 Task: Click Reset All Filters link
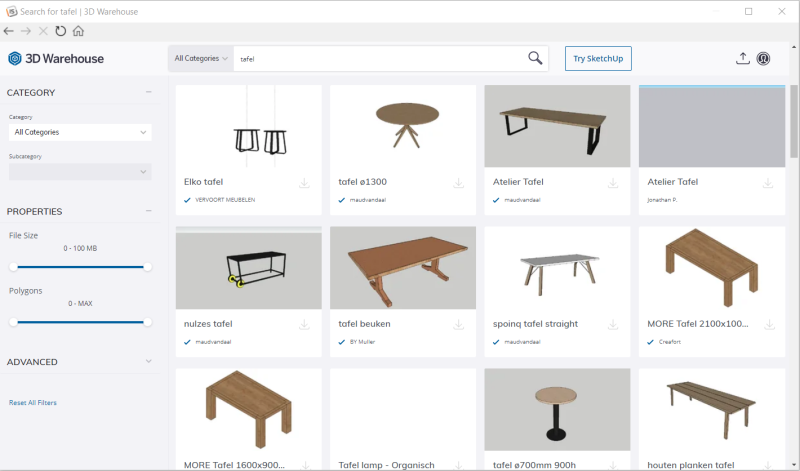(x=33, y=402)
